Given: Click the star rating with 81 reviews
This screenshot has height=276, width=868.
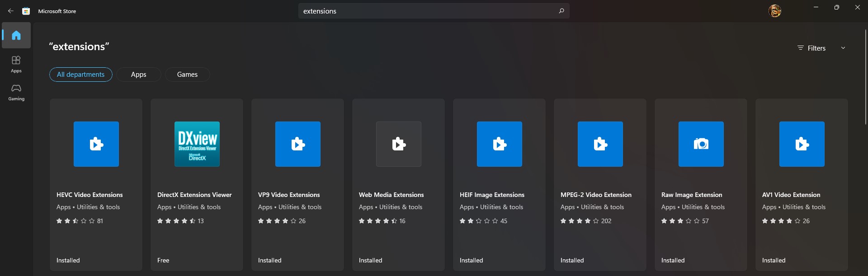Looking at the screenshot, I should pos(80,221).
